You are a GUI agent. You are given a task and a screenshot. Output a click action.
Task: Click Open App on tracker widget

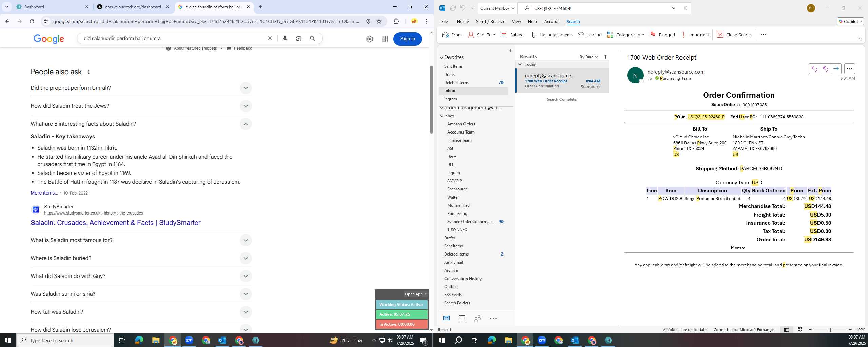415,294
